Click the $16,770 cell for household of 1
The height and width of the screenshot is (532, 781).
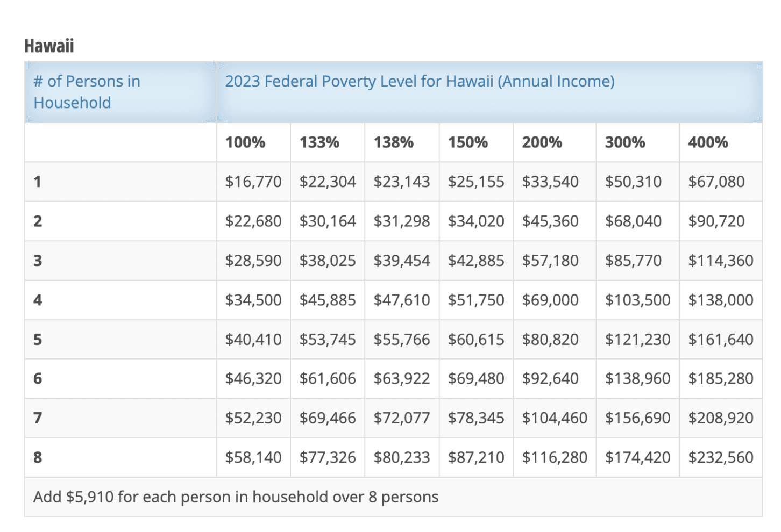coord(253,182)
